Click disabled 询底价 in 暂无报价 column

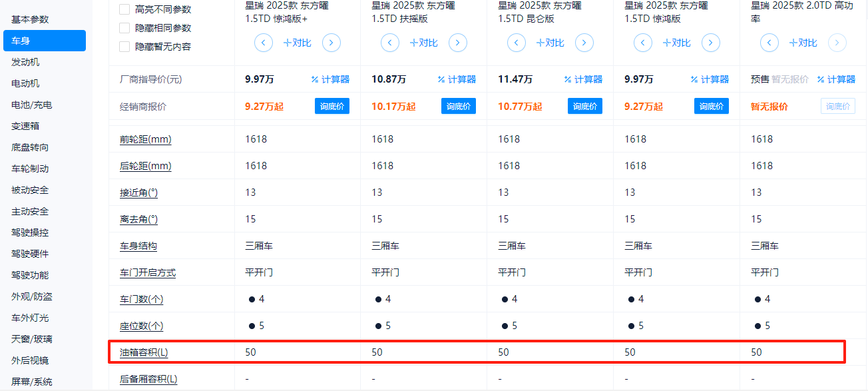838,106
